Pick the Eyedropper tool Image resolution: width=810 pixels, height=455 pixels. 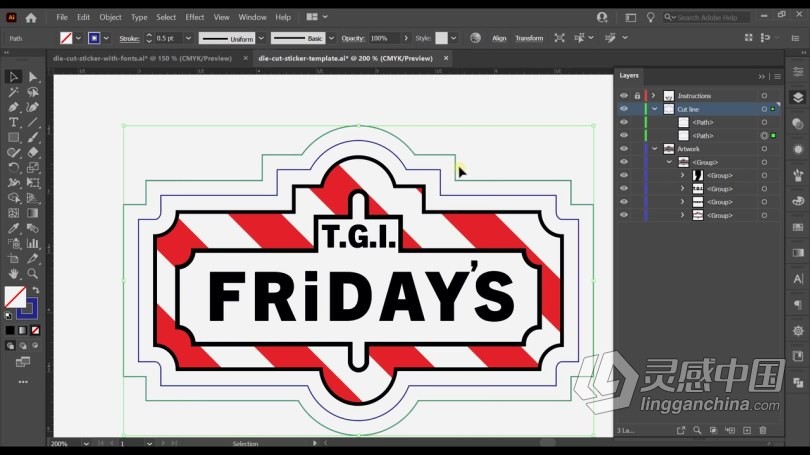pos(13,228)
